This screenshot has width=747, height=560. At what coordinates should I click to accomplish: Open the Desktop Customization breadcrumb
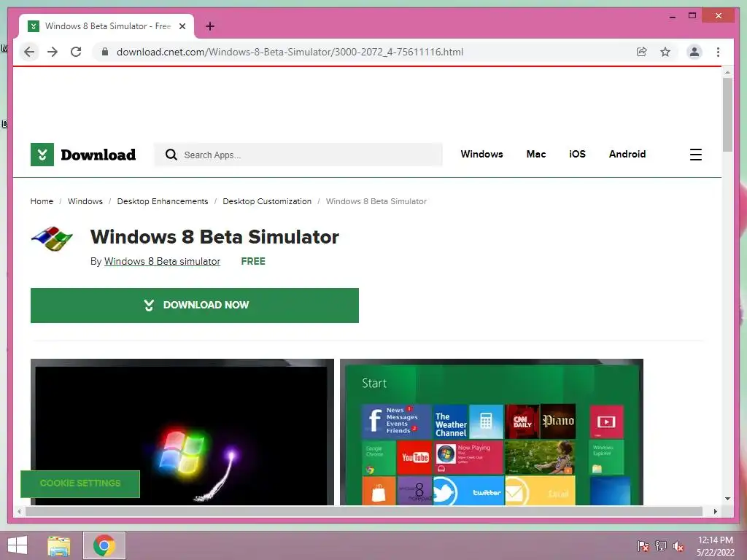point(267,201)
